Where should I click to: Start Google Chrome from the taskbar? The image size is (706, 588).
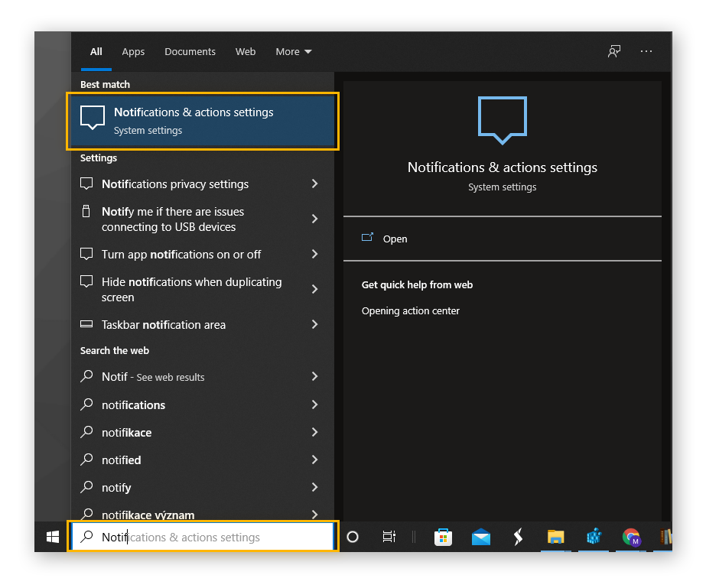point(631,537)
